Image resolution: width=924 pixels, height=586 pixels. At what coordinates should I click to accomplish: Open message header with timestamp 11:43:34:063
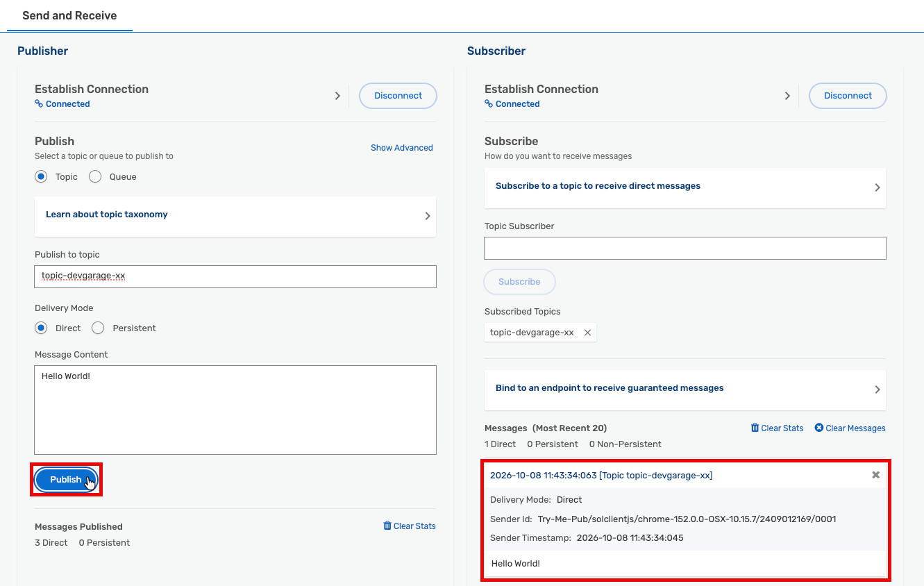click(601, 476)
